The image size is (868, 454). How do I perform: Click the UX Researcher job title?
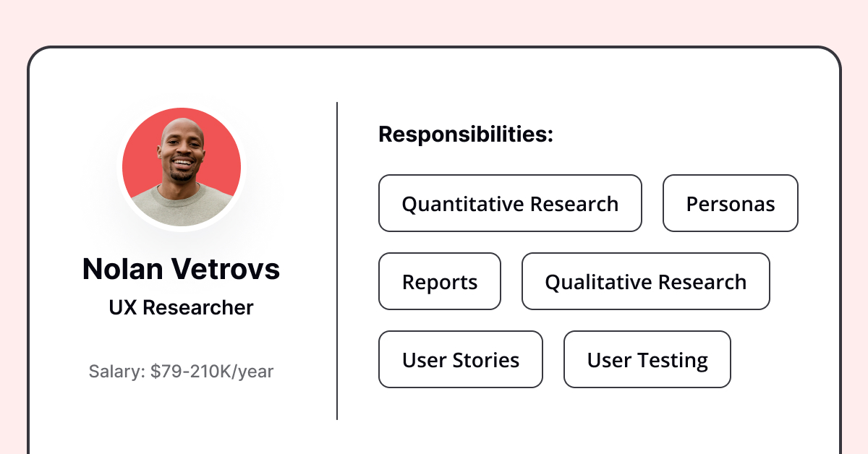[x=182, y=307]
